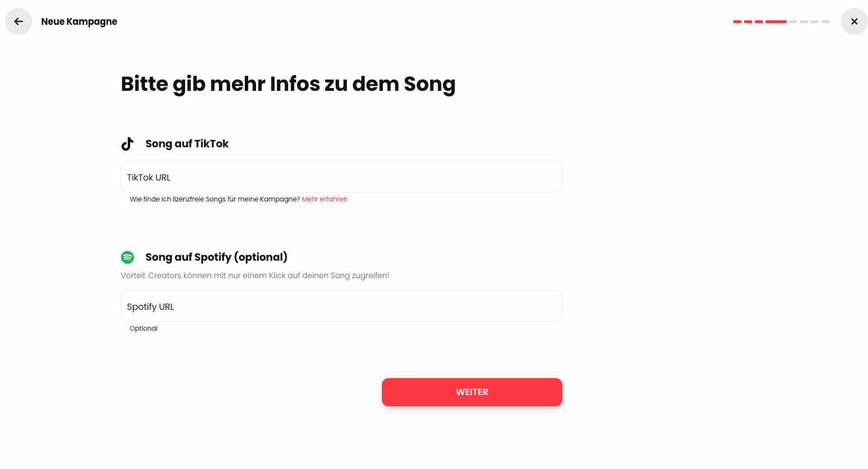This screenshot has width=868, height=469.
Task: Select the third red progress segment
Action: point(759,21)
